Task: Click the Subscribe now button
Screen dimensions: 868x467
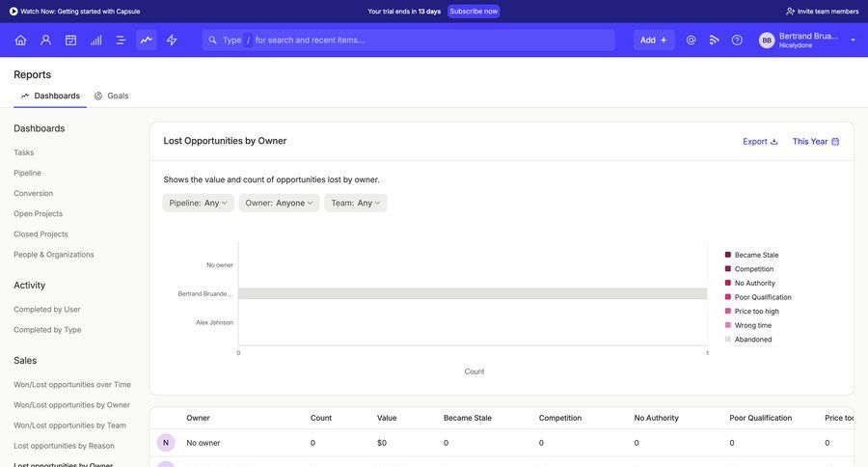Action: click(474, 12)
